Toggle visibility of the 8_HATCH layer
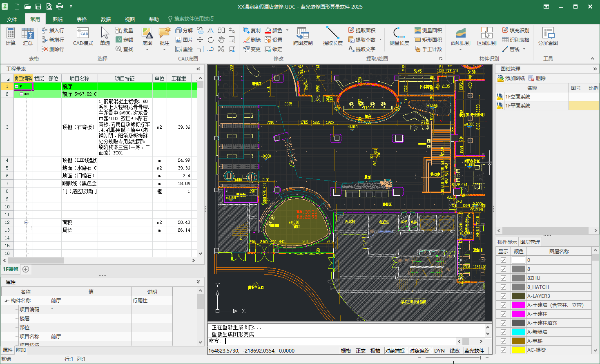The image size is (600, 364). (x=503, y=287)
